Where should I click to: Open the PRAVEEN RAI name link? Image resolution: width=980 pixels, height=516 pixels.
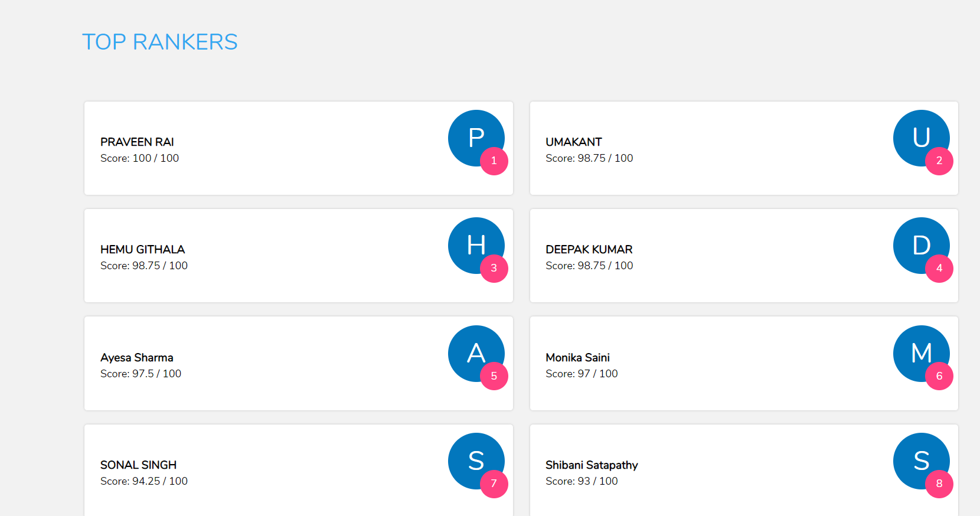137,142
